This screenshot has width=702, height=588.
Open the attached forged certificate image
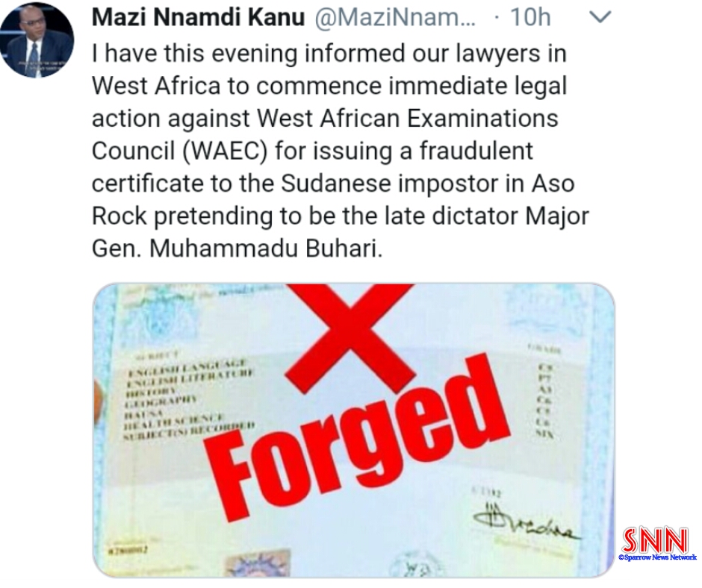pos(354,430)
